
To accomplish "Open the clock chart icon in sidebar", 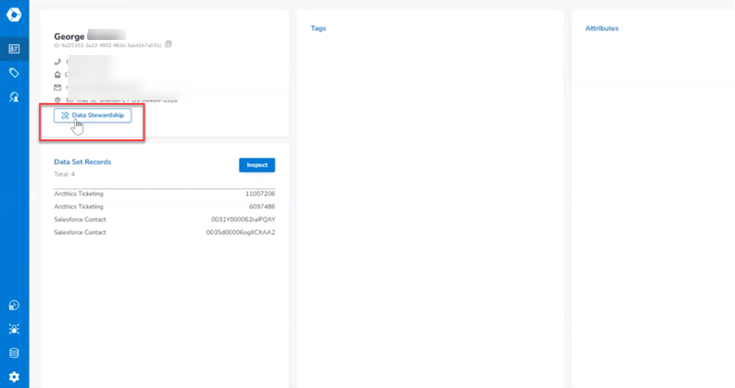I will [x=14, y=306].
